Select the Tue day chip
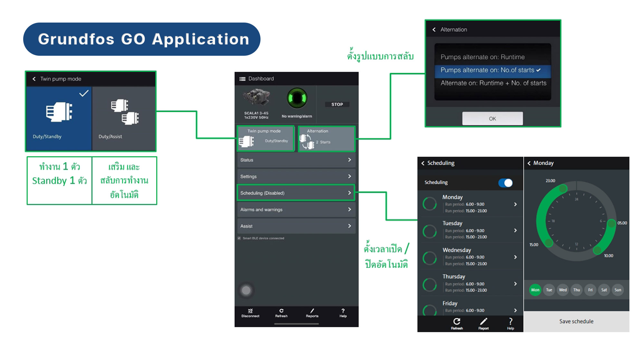644x348 pixels. pos(549,290)
